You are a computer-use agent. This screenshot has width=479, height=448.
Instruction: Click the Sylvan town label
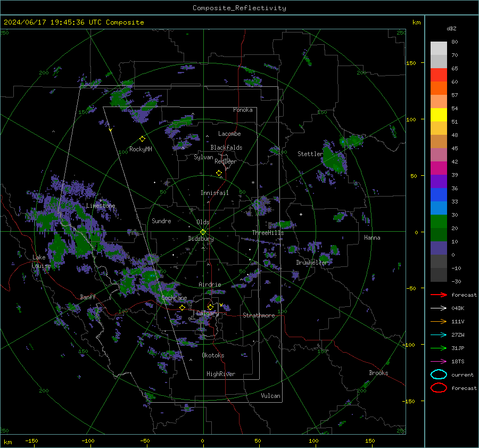(x=203, y=157)
